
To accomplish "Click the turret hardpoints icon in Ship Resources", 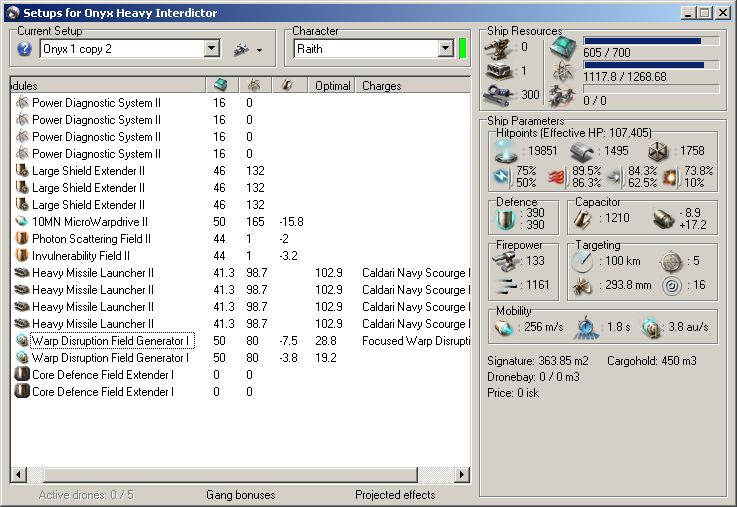I will pos(499,48).
